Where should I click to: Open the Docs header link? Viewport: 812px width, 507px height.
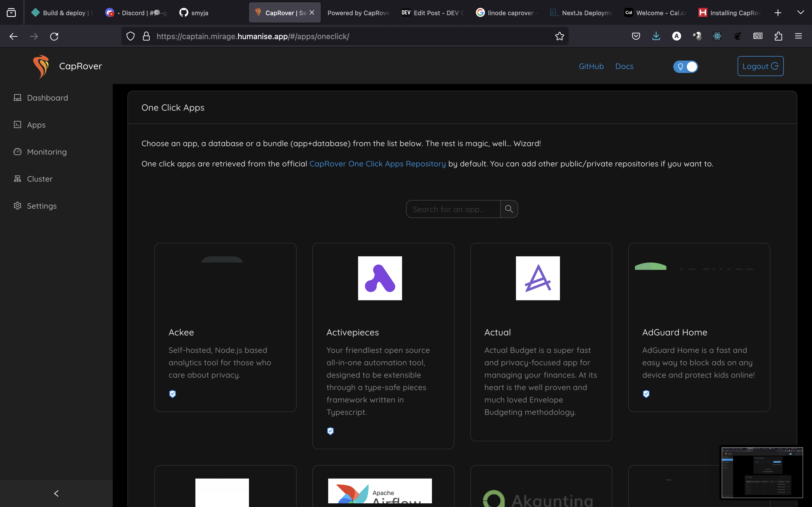624,66
